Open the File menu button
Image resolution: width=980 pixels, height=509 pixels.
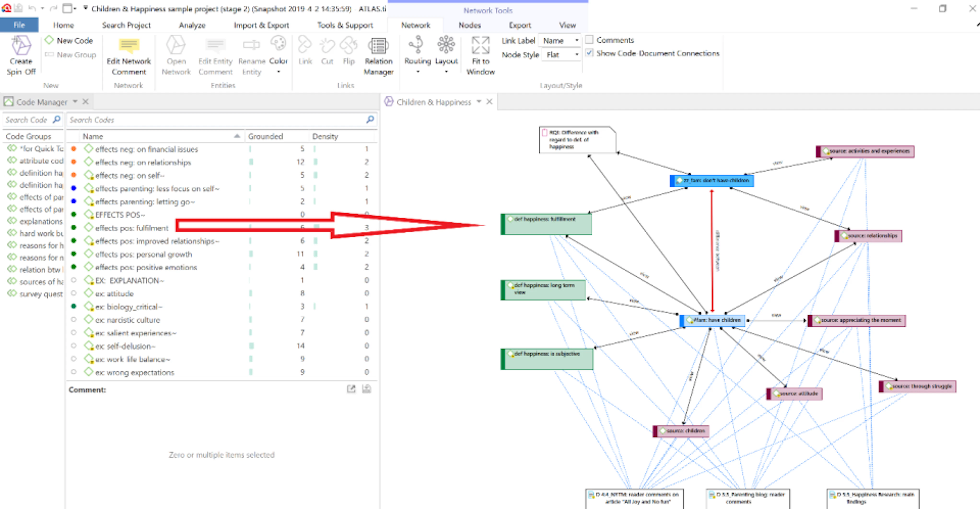point(19,25)
